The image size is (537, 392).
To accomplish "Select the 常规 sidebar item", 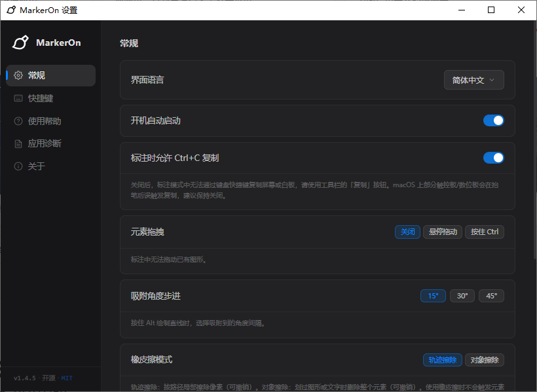I will pyautogui.click(x=50, y=75).
